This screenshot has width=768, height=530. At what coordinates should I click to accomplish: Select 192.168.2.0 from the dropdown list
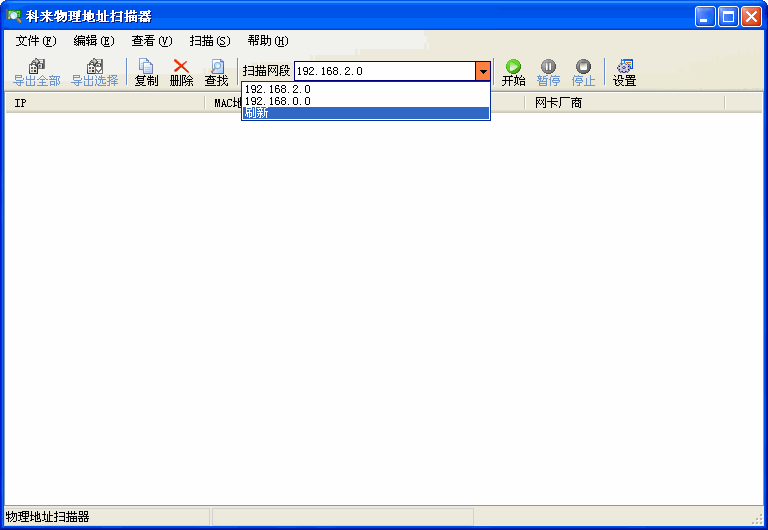click(x=366, y=89)
